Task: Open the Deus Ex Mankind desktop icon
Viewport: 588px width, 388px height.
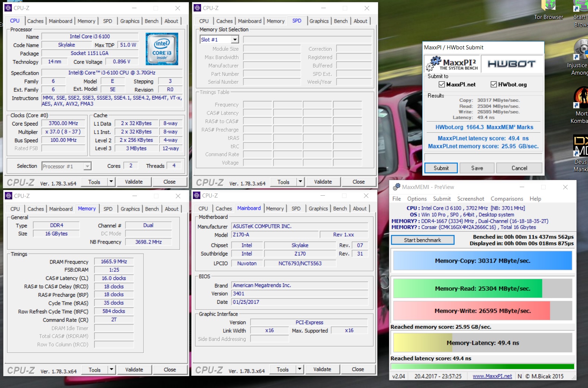Action: [581, 153]
